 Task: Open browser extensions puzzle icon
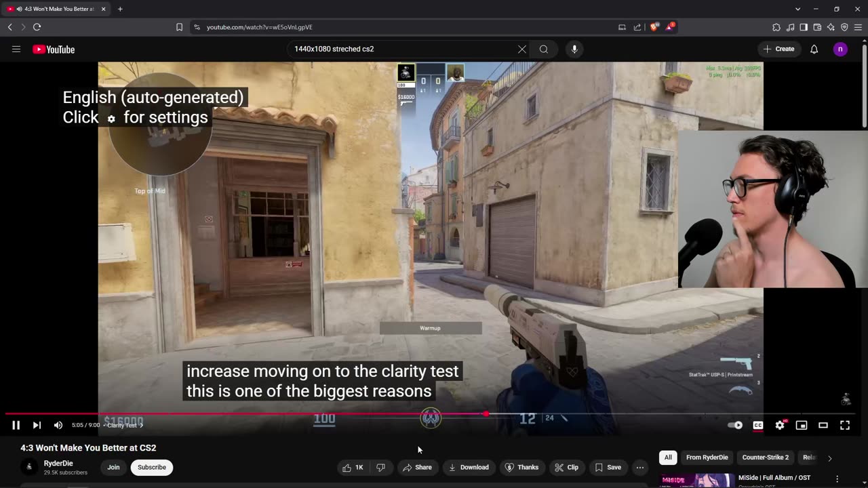coord(776,27)
